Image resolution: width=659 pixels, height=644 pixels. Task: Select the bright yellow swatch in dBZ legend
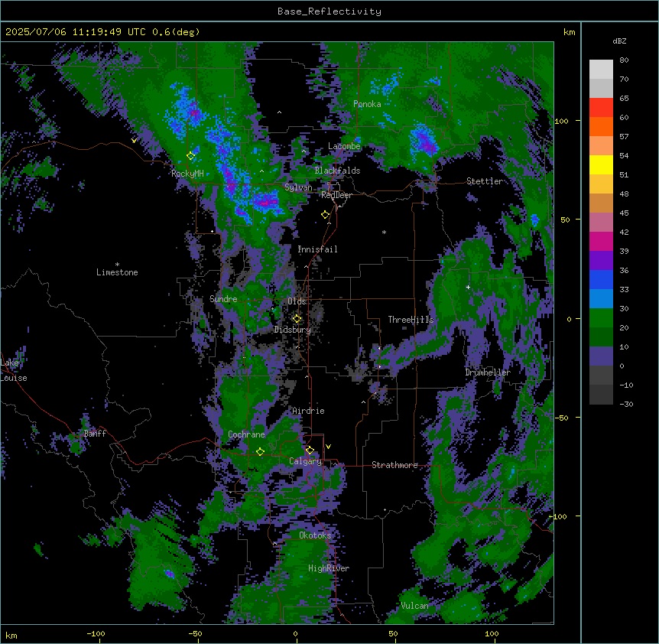coord(601,164)
